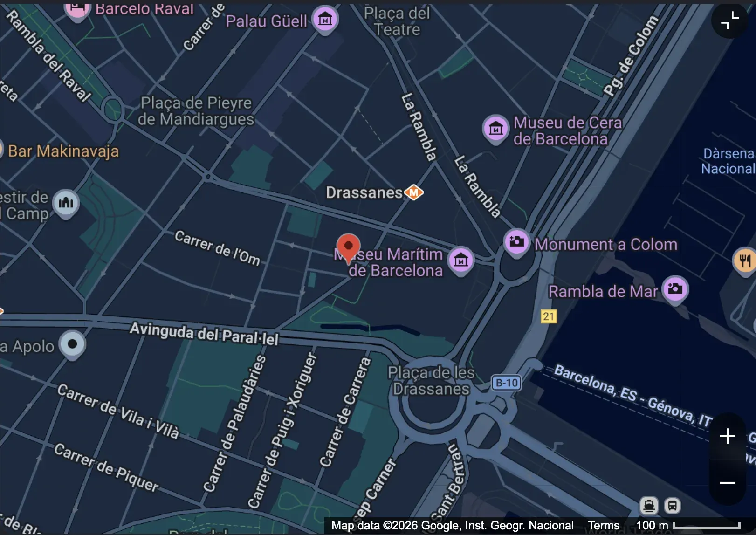This screenshot has height=535, width=756.
Task: Exit fullscreen map view
Action: [x=730, y=21]
